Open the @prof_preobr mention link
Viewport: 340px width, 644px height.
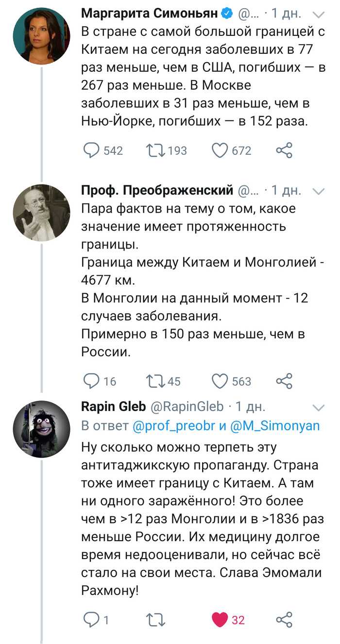[174, 426]
